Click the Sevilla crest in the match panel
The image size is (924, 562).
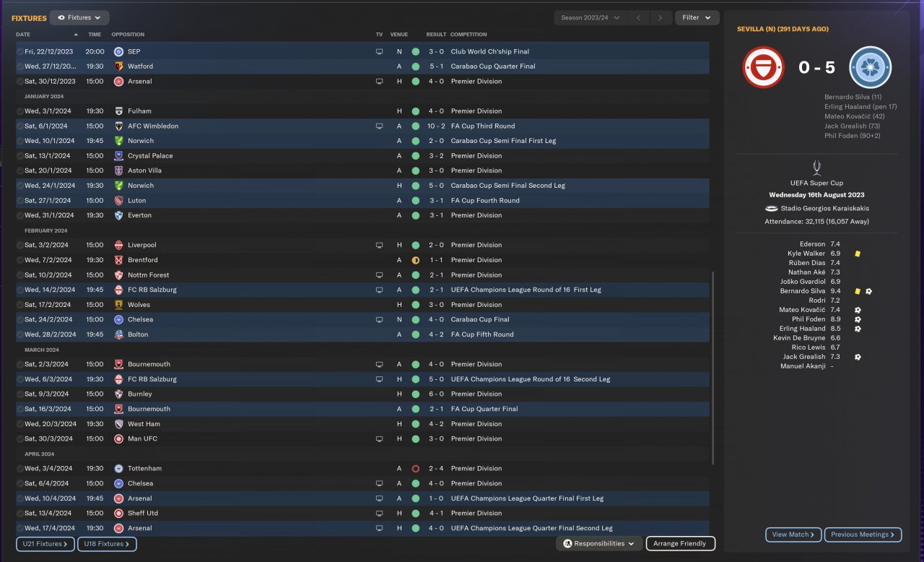tap(764, 67)
